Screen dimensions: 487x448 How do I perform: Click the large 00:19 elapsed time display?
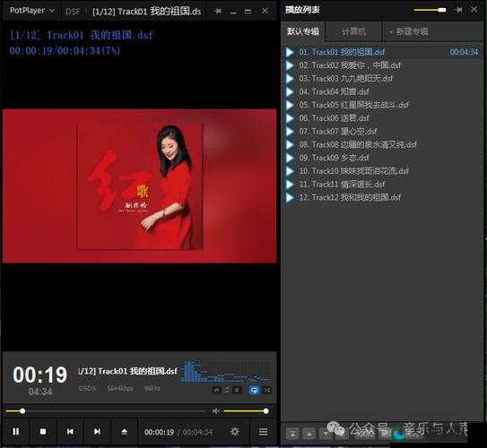(x=39, y=375)
